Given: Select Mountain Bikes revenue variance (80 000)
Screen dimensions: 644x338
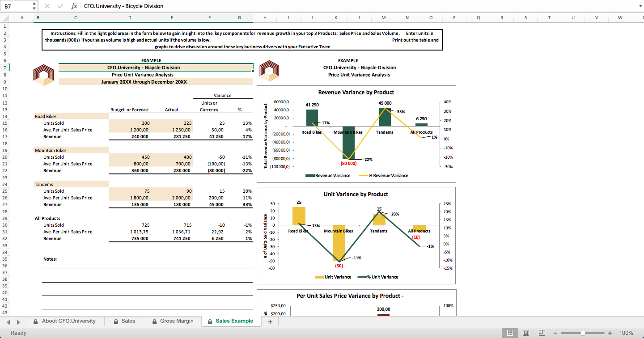Looking at the screenshot, I should pos(209,171).
